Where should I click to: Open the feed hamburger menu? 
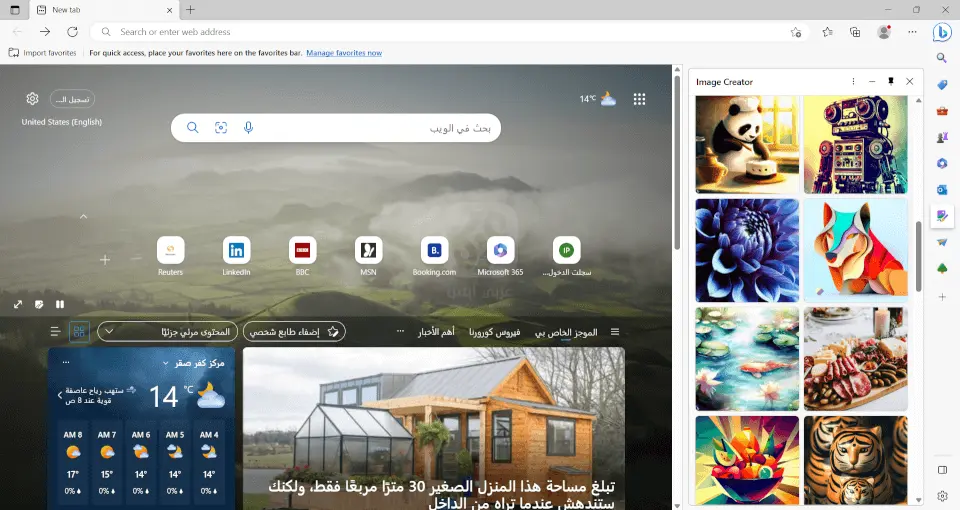coord(615,332)
